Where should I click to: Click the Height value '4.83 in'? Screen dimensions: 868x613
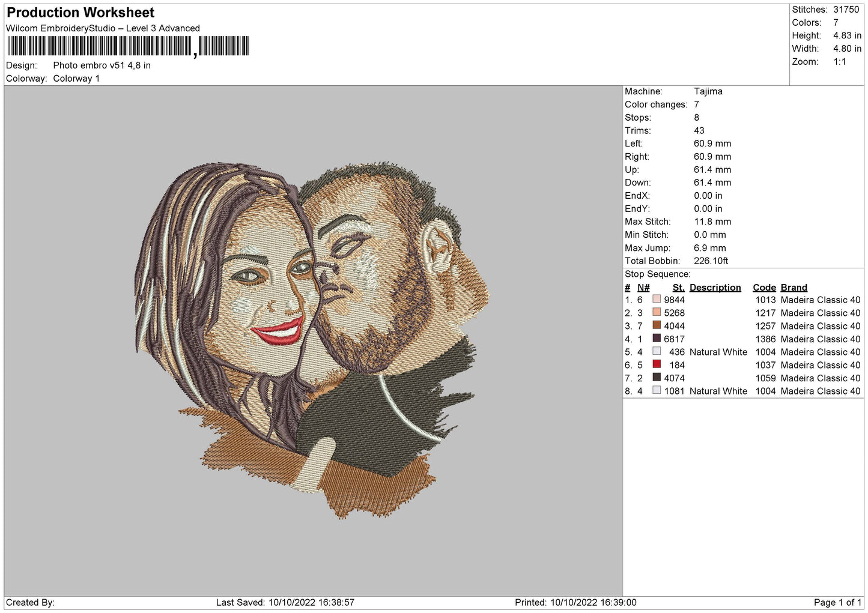point(847,36)
